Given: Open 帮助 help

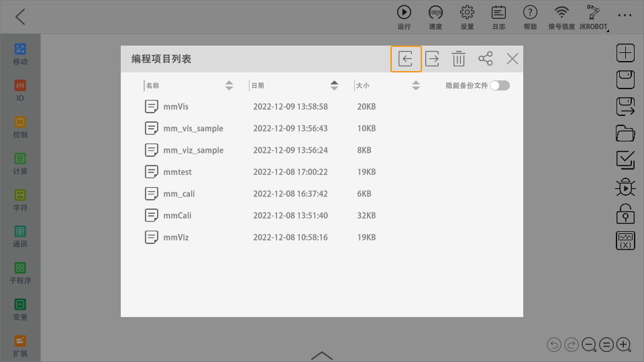Looking at the screenshot, I should [x=530, y=17].
